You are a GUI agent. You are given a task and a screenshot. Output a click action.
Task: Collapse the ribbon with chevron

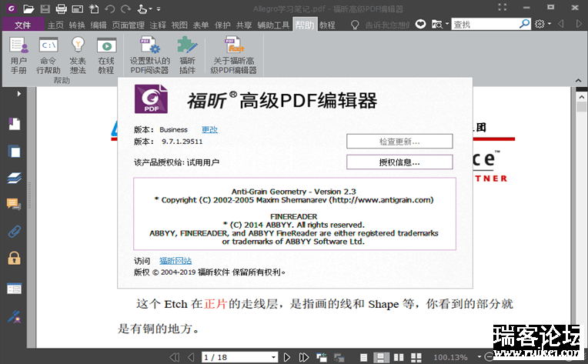pos(578,81)
